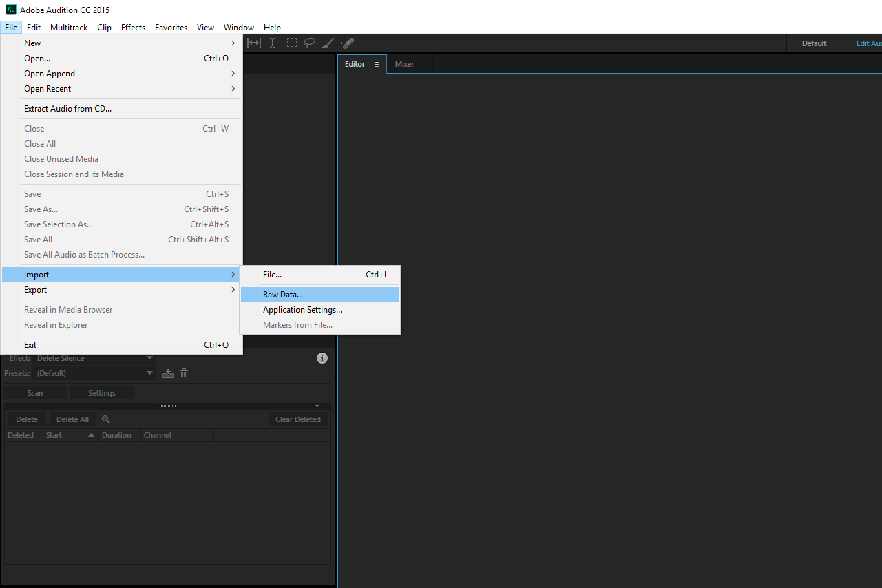
Task: Select the Default workspace
Action: (814, 43)
